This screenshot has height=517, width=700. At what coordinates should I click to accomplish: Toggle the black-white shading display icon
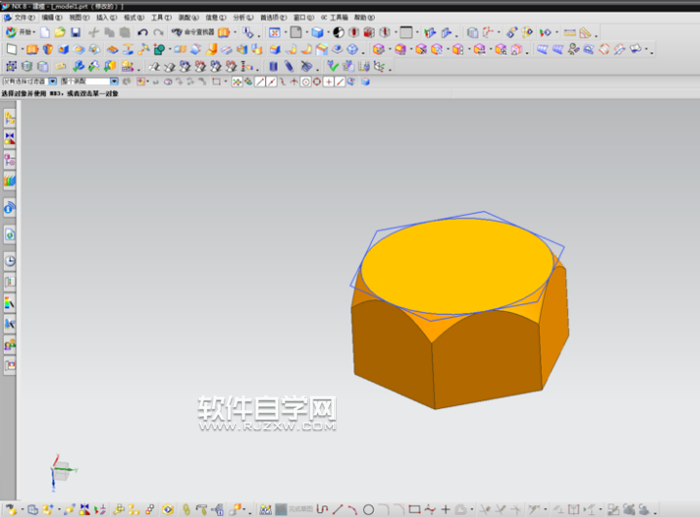[338, 33]
